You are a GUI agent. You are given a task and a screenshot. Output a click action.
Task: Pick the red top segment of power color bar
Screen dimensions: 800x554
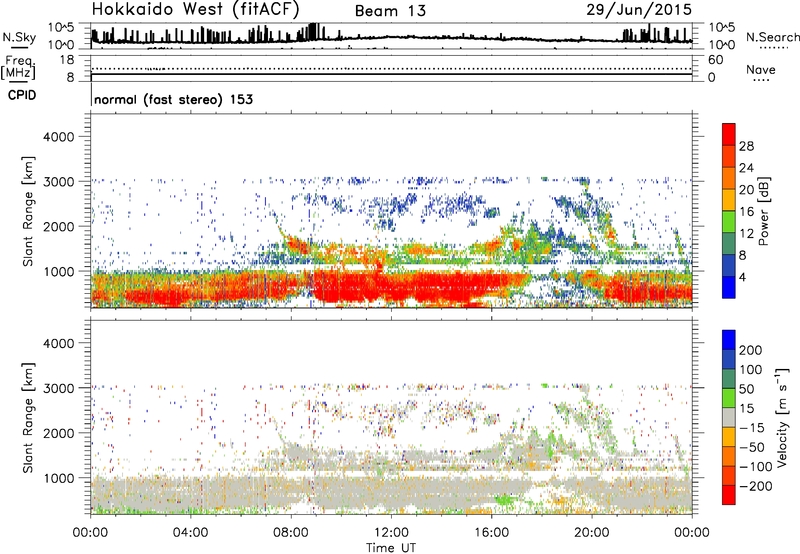(729, 134)
